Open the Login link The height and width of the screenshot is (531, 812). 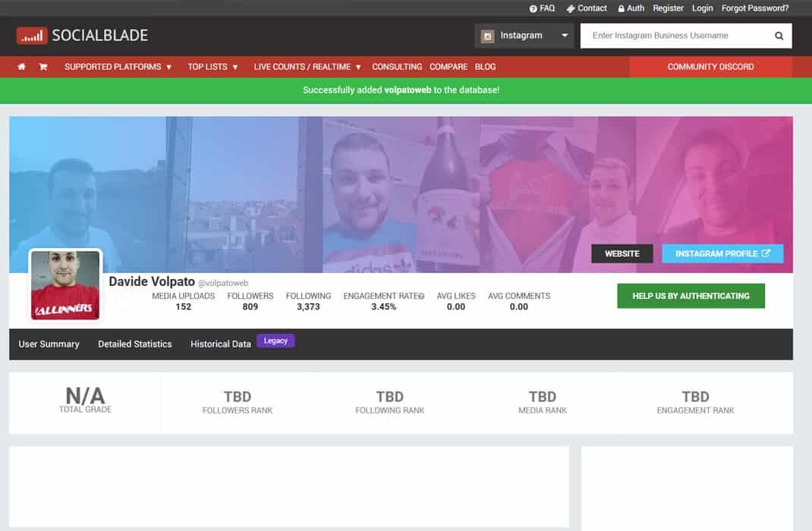pos(702,8)
